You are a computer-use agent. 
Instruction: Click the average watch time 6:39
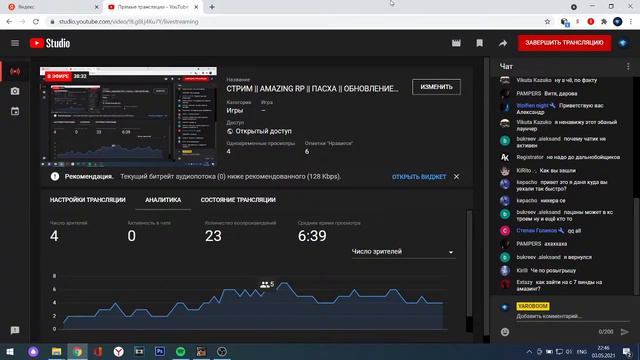click(x=312, y=236)
